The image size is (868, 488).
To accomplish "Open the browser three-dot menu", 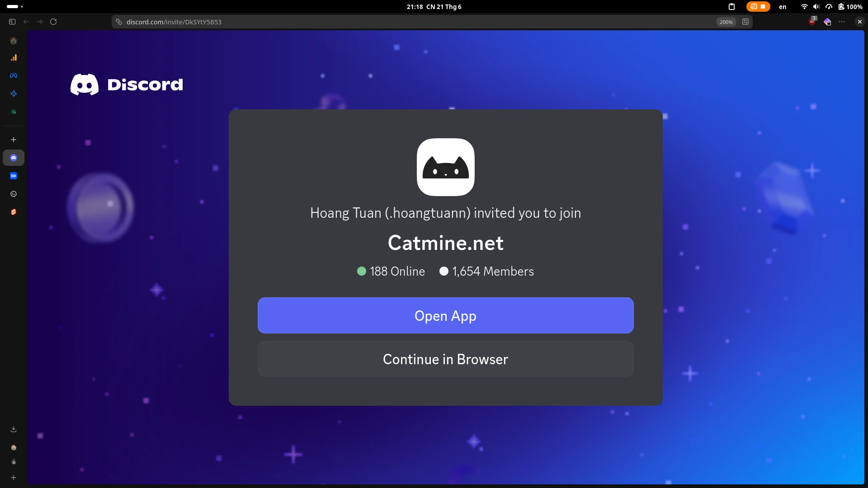I will (x=842, y=22).
